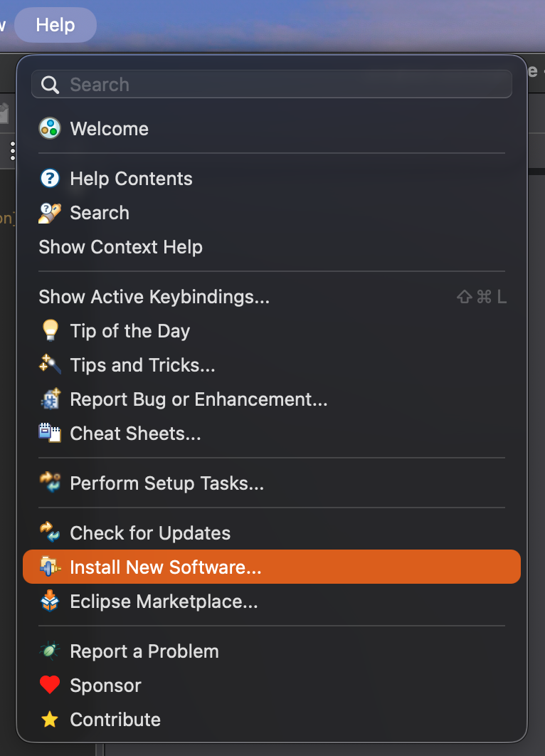Screen dimensions: 545x756
Task: Select Welcome menu entry
Action: point(272,128)
